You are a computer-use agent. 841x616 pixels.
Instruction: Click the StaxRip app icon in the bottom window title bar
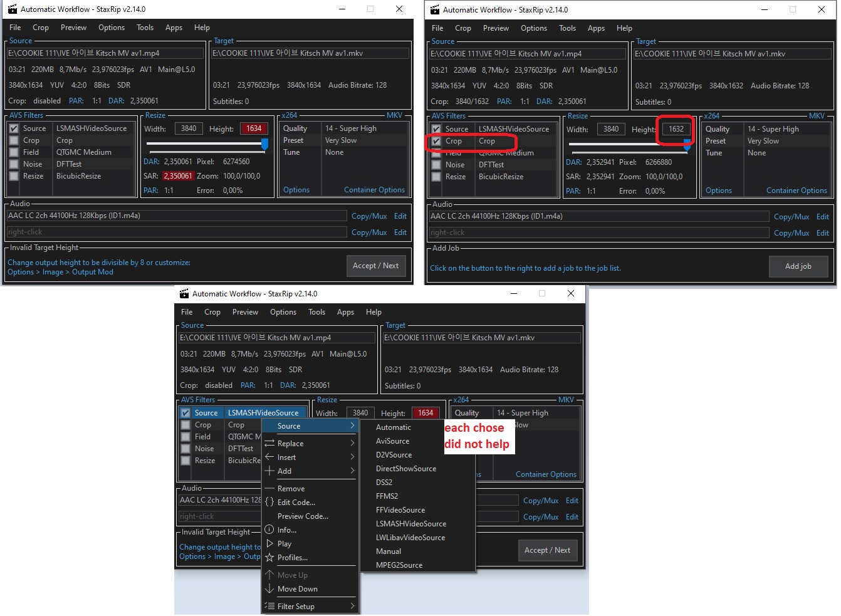coord(184,293)
